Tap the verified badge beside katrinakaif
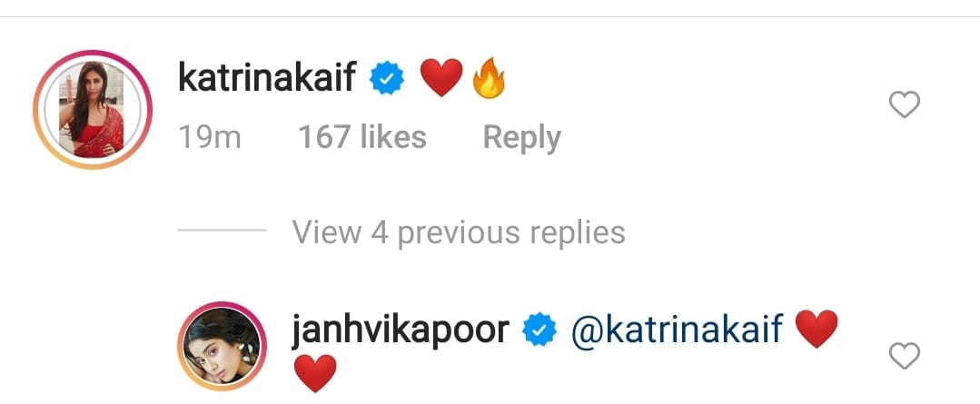 pos(387,80)
